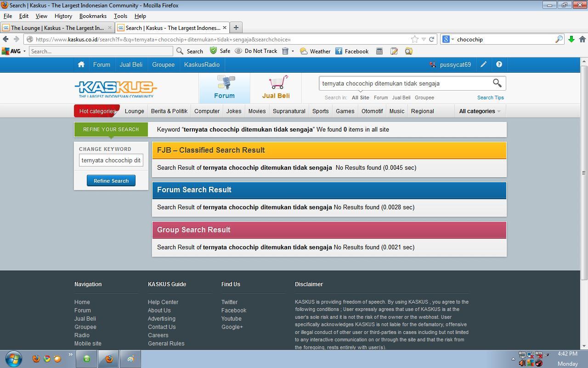This screenshot has width=588, height=368.
Task: Open a new tab with the plus button
Action: click(236, 28)
